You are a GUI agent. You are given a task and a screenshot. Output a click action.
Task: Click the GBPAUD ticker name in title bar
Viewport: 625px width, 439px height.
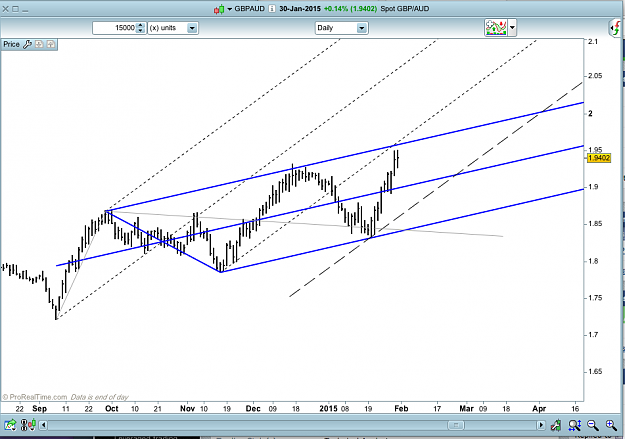coord(250,9)
